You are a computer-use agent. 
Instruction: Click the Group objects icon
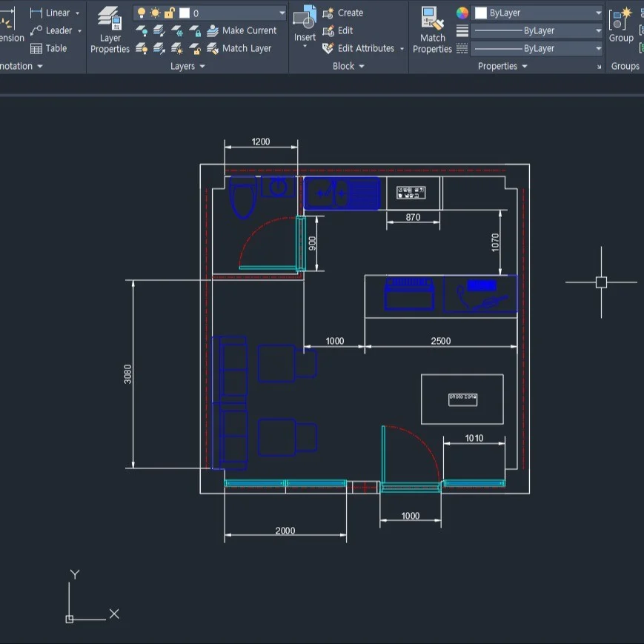click(x=620, y=19)
